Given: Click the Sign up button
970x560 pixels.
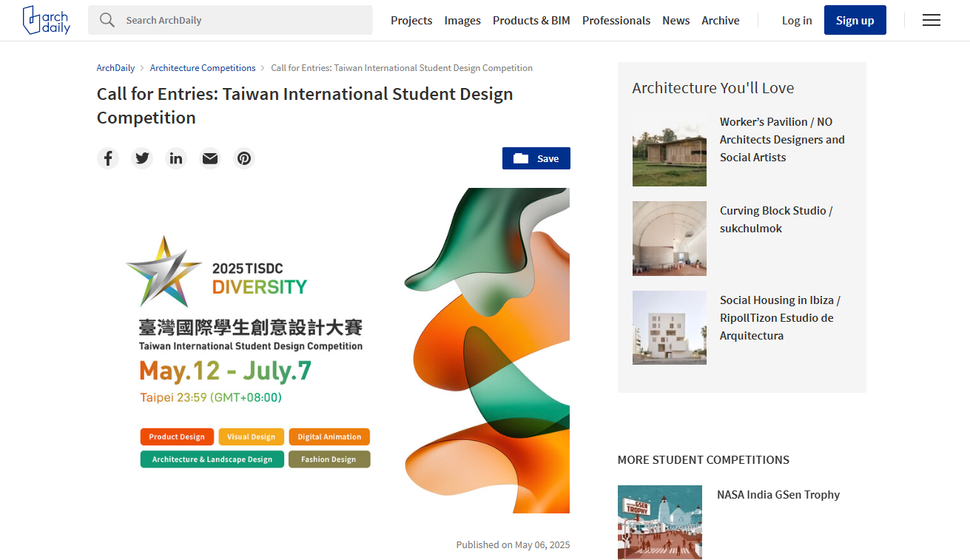Looking at the screenshot, I should pyautogui.click(x=855, y=21).
